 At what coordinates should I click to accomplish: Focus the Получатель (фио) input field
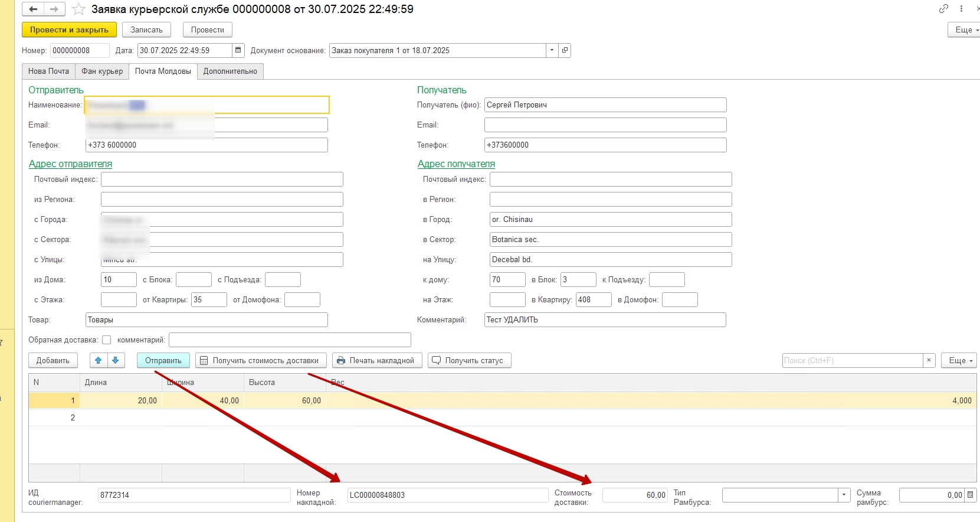click(x=605, y=105)
